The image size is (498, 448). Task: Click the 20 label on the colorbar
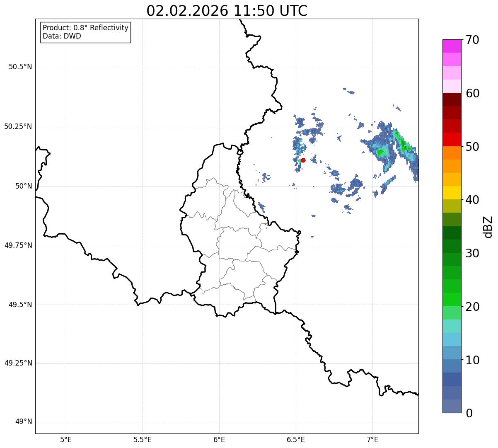pos(472,307)
